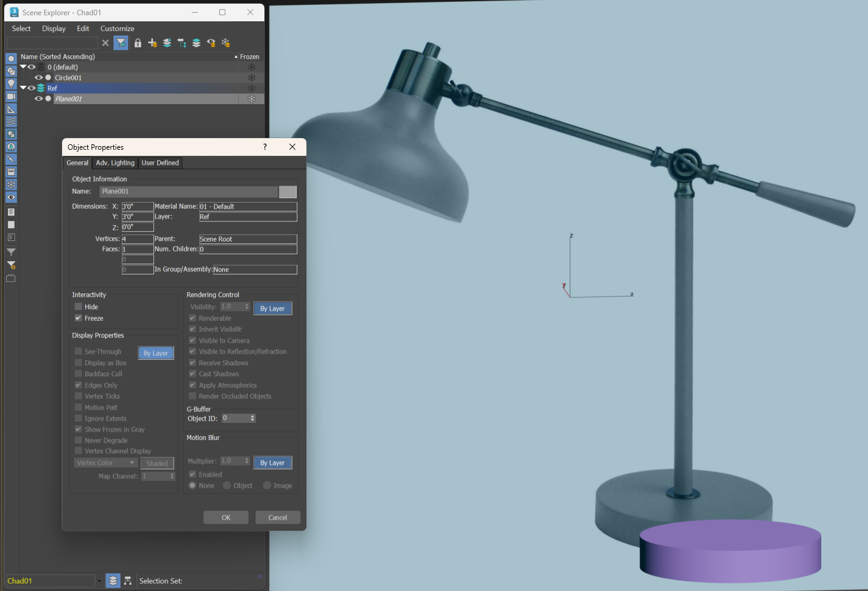
Task: Open the Select menu in Scene Explorer
Action: (x=21, y=29)
